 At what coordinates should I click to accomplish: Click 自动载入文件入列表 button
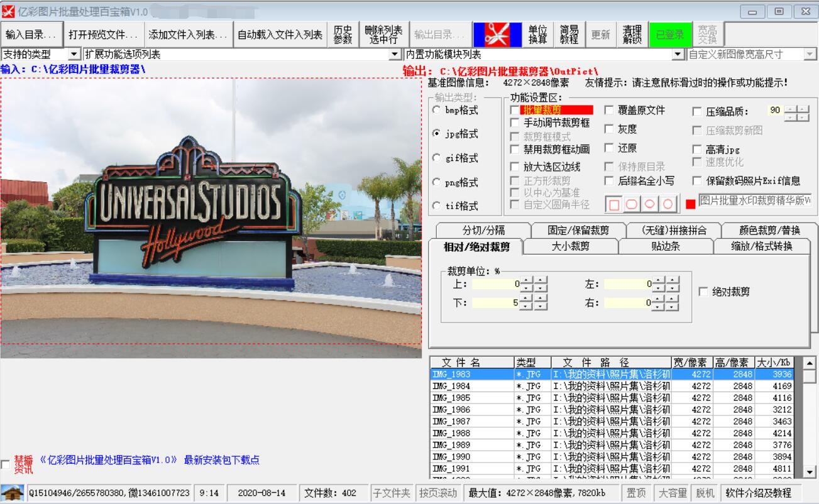pyautogui.click(x=280, y=35)
